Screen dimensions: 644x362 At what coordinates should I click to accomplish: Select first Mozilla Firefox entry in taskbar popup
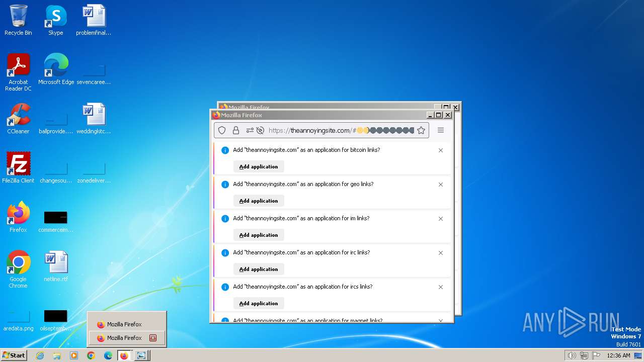click(x=126, y=325)
